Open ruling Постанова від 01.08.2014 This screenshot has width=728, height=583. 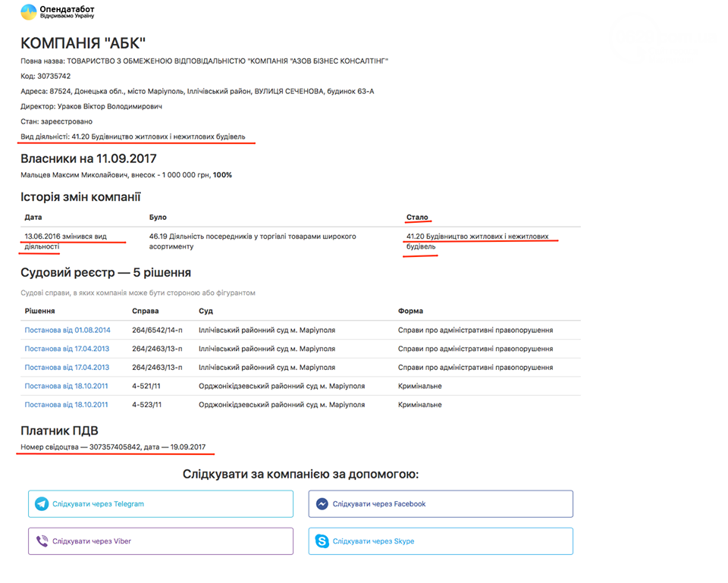tap(67, 330)
